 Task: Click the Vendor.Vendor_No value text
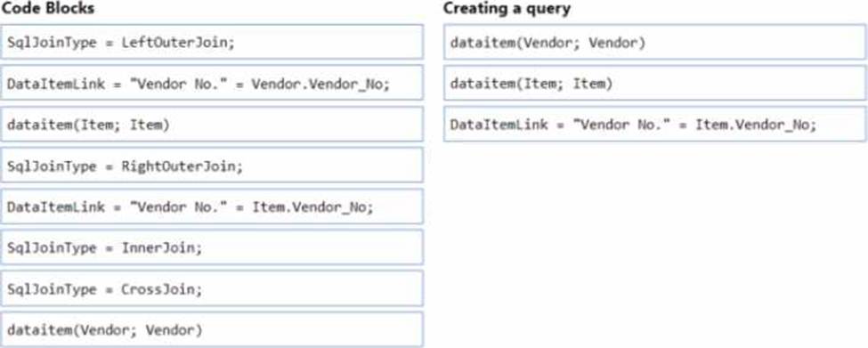click(321, 84)
